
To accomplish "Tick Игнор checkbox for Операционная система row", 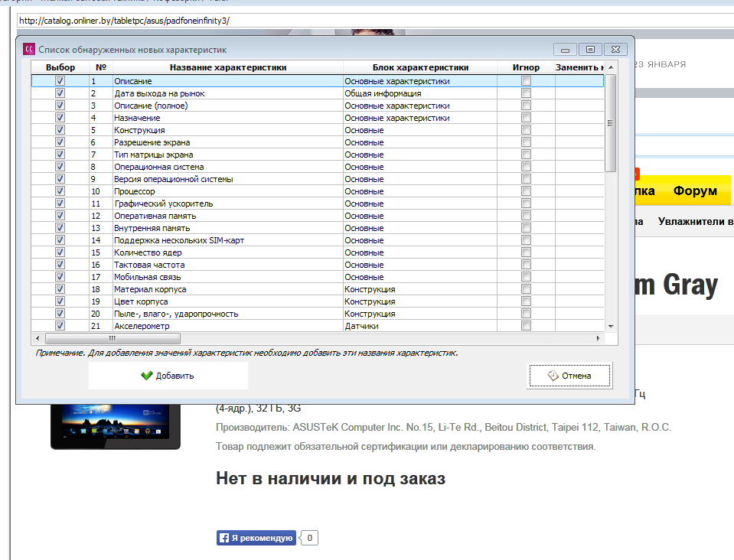I will (x=526, y=167).
